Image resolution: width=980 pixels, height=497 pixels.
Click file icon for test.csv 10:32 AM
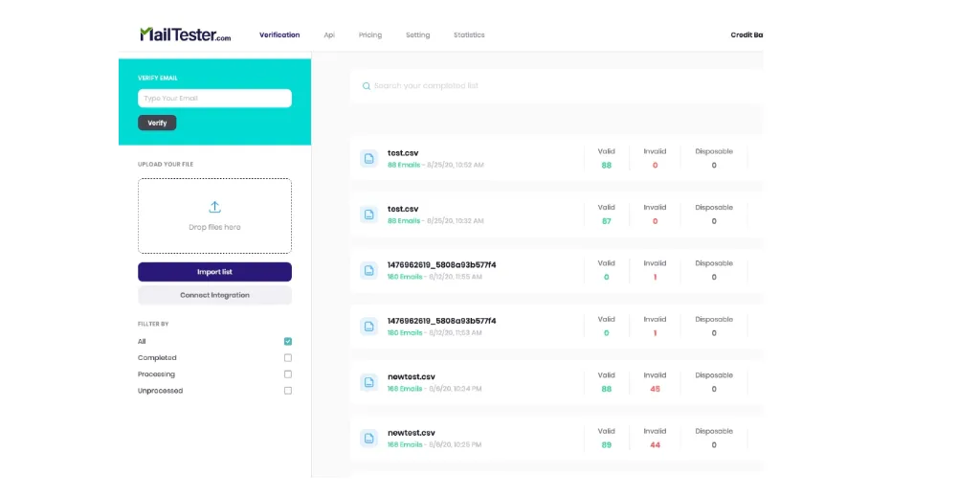[368, 215]
